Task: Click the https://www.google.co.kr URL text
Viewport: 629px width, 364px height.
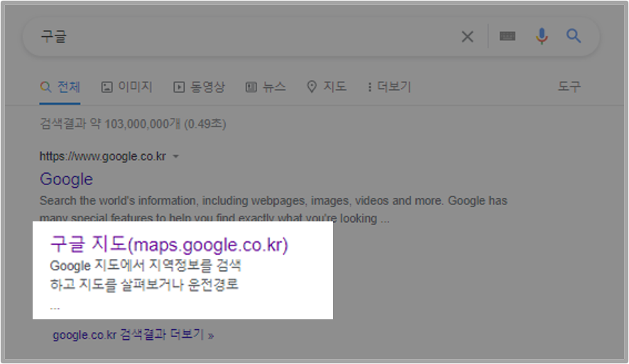Action: 103,156
